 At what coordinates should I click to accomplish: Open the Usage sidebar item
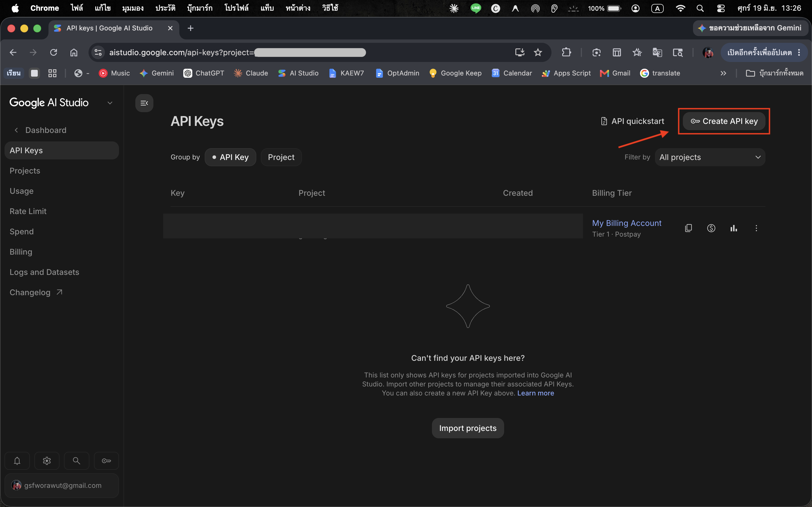(x=21, y=191)
